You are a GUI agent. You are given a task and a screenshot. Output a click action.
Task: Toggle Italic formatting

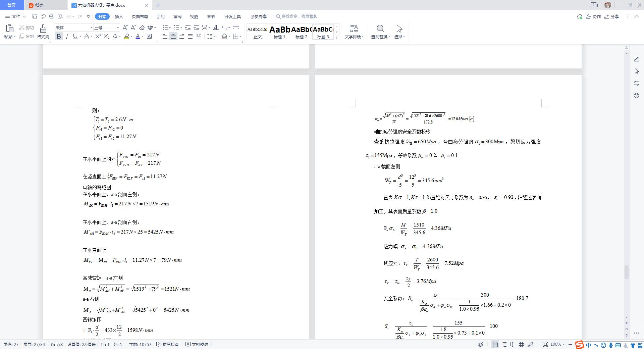pos(67,36)
